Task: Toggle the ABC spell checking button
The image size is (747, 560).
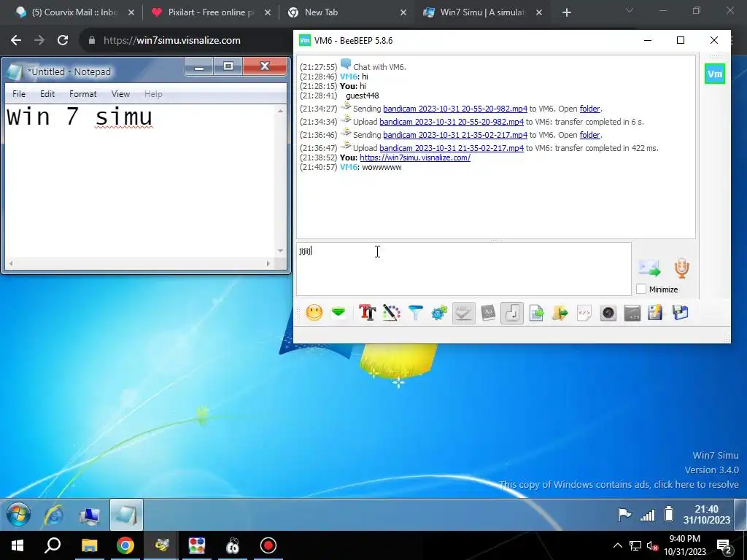Action: (x=463, y=313)
